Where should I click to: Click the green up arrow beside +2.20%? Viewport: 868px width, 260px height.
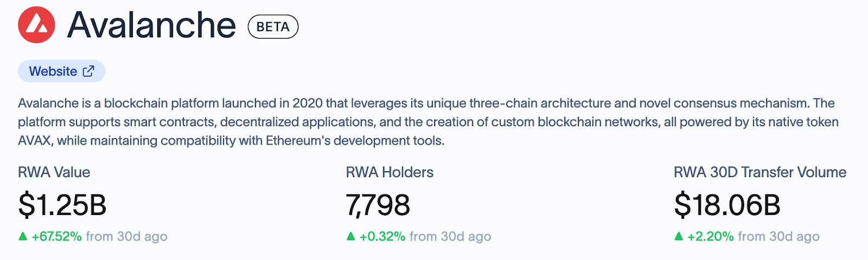click(679, 236)
